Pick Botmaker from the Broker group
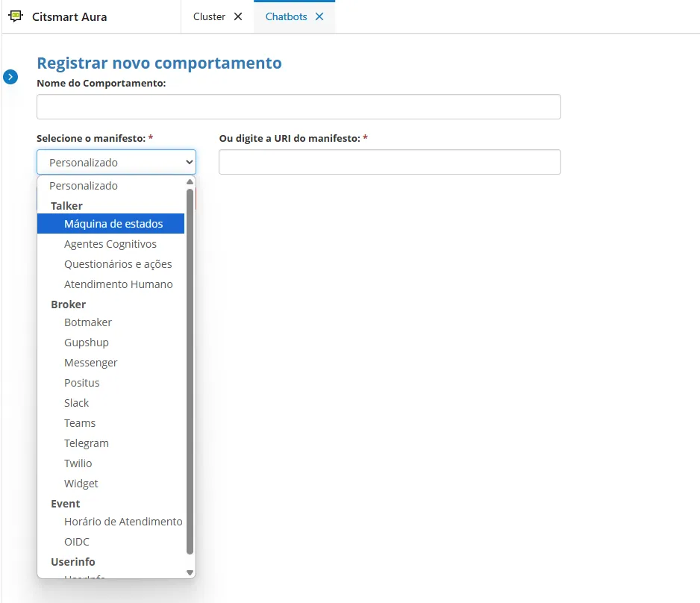Image resolution: width=700 pixels, height=603 pixels. [x=110, y=322]
